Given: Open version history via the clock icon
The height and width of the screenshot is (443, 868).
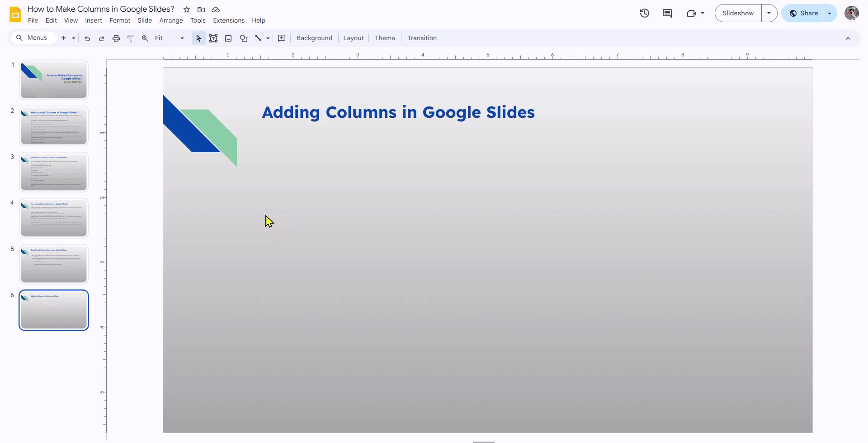Looking at the screenshot, I should pyautogui.click(x=644, y=13).
